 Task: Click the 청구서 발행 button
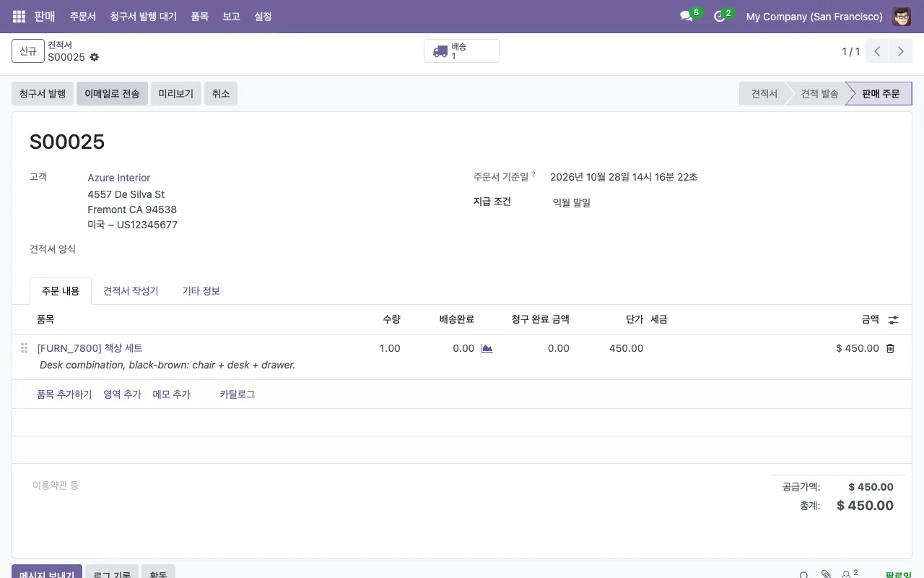pyautogui.click(x=43, y=94)
